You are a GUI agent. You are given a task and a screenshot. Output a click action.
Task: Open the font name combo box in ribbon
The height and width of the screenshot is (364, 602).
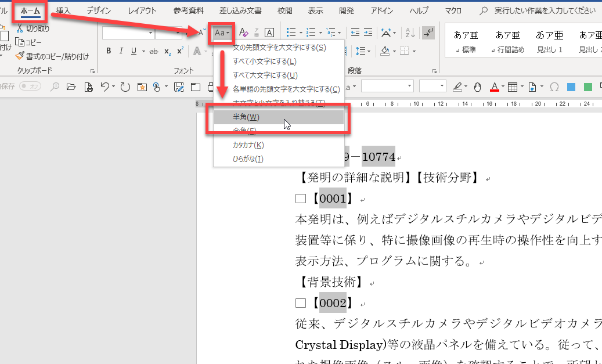(x=128, y=33)
